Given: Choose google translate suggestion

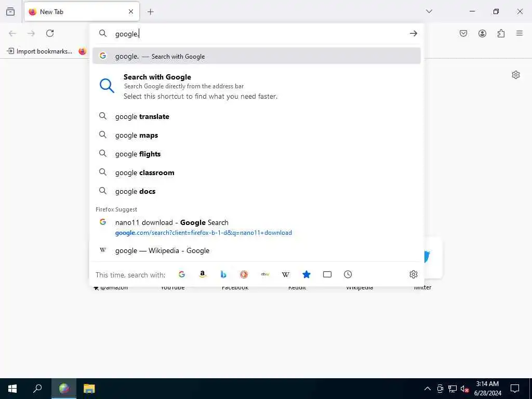Looking at the screenshot, I should pyautogui.click(x=257, y=116).
